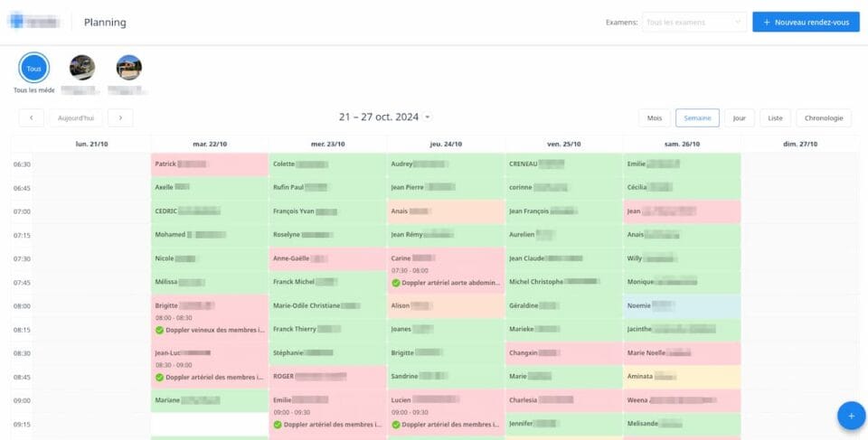Screen dimensions: 868x440
Task: Open Aminata's yellow Saturday appointment
Action: point(682,376)
